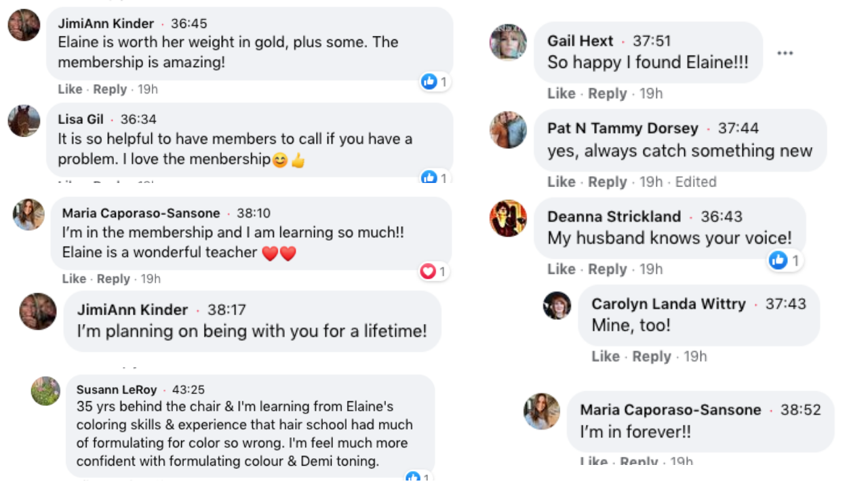
Task: Open Susann LeRoy's profile name link
Action: point(116,390)
